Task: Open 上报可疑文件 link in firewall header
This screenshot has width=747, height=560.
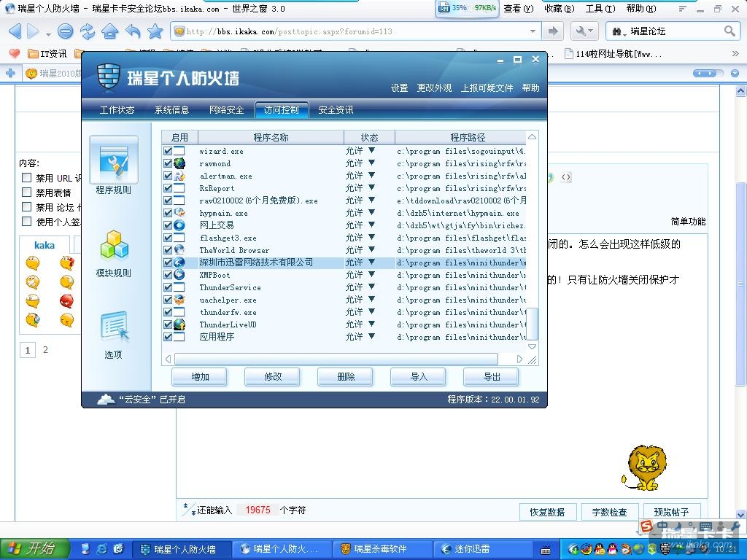Action: [x=487, y=88]
